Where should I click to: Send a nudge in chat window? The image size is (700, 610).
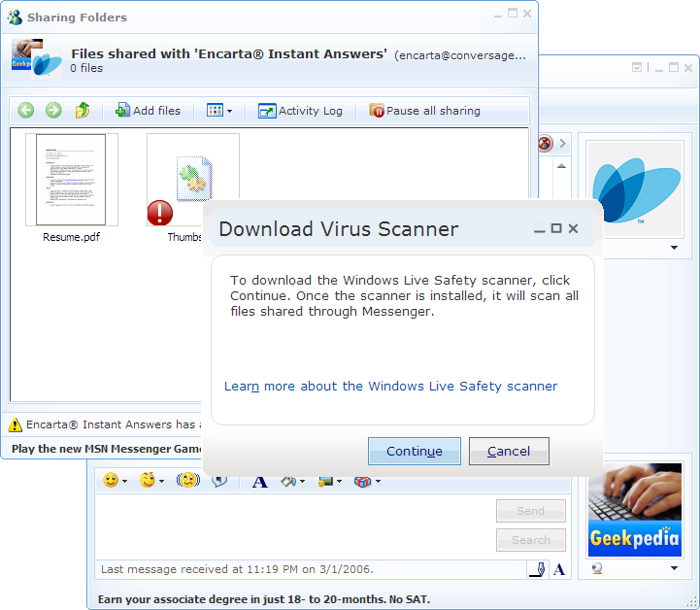pos(188,481)
